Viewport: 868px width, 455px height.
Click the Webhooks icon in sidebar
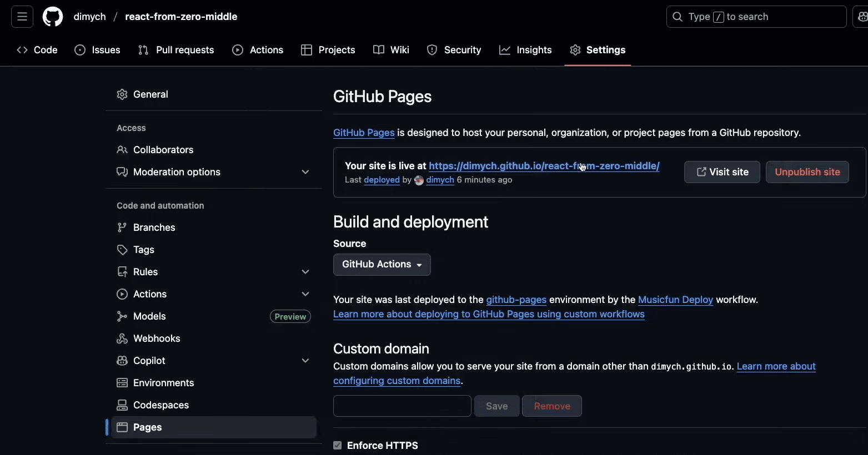[x=122, y=338]
